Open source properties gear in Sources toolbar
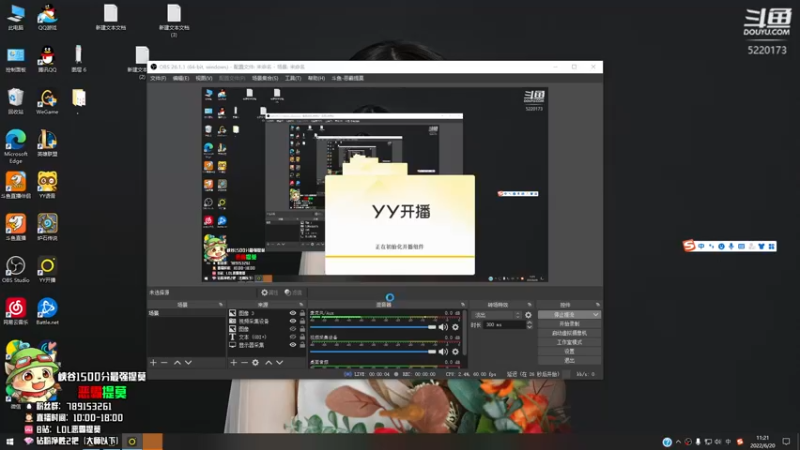Screen dimensions: 800x450 (x=256, y=362)
